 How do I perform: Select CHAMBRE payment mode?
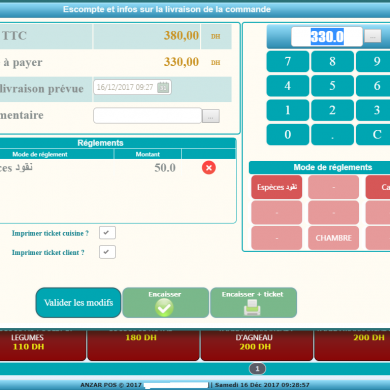333,238
